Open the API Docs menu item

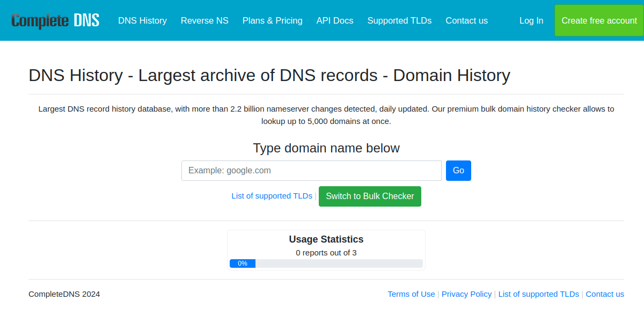click(x=335, y=20)
